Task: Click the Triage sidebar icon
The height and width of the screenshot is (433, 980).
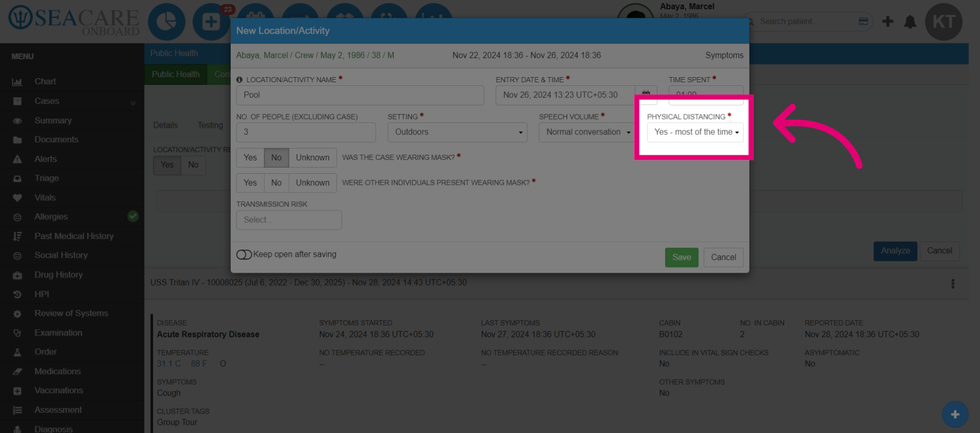Action: coord(17,179)
